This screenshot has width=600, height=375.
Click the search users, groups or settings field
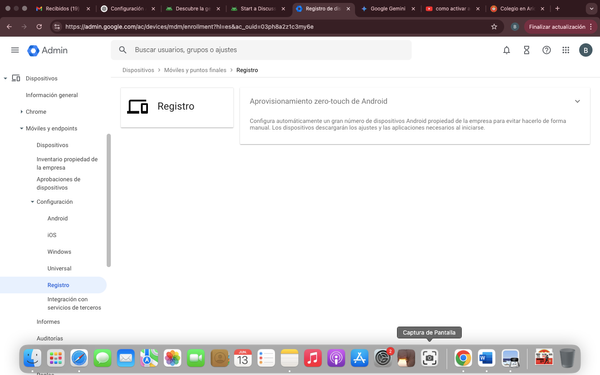point(261,50)
